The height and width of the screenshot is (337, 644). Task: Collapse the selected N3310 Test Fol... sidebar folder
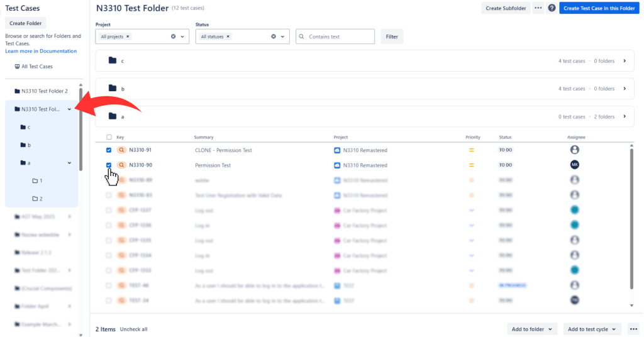[69, 109]
